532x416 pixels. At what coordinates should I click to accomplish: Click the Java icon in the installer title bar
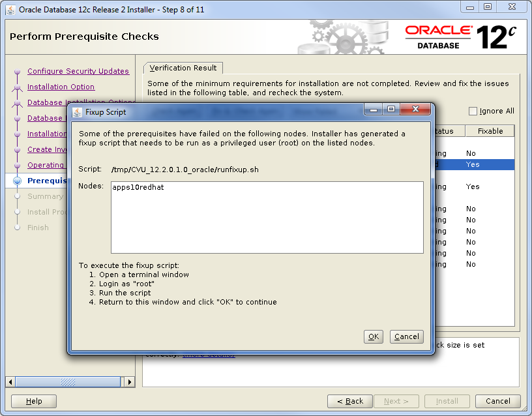point(10,10)
